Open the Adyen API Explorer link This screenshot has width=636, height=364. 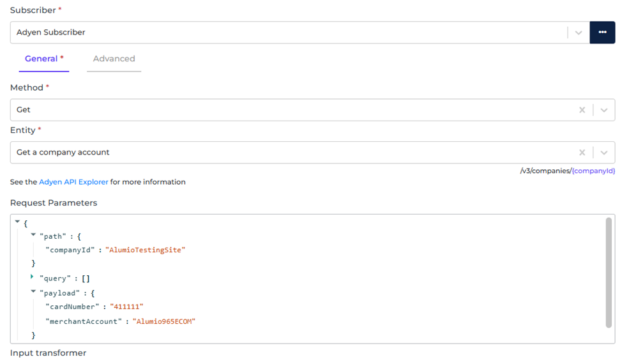73,182
